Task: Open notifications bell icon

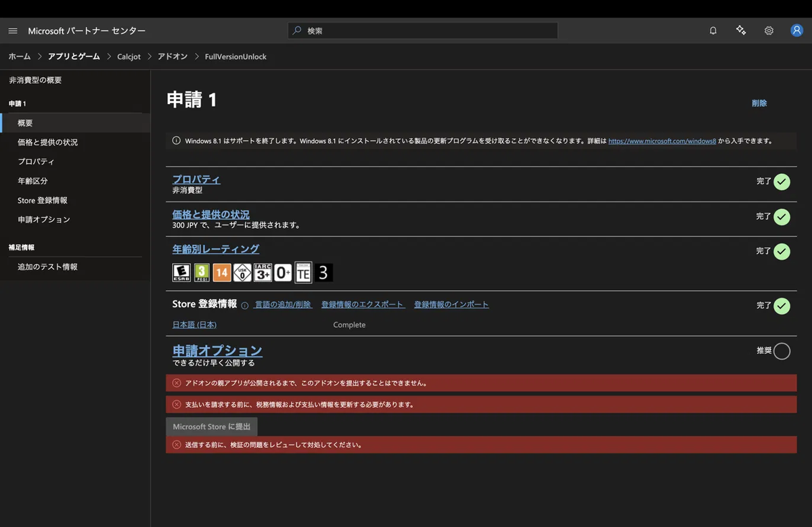Action: 713,30
